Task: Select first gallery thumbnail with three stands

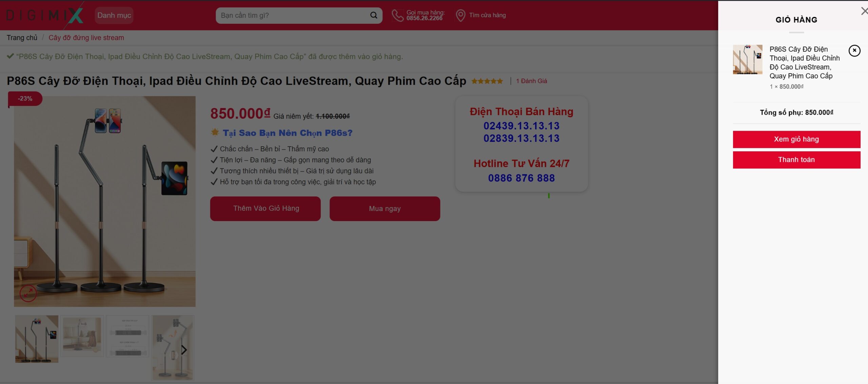Action: pyautogui.click(x=37, y=339)
